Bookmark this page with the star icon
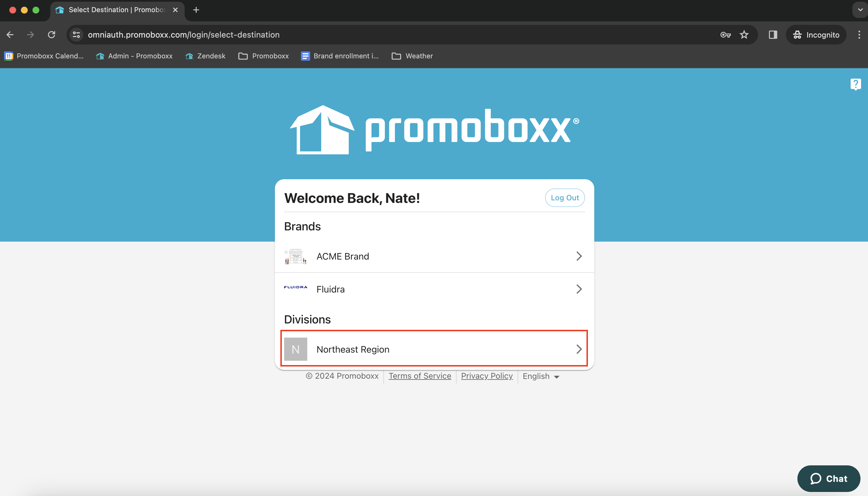 [x=744, y=35]
